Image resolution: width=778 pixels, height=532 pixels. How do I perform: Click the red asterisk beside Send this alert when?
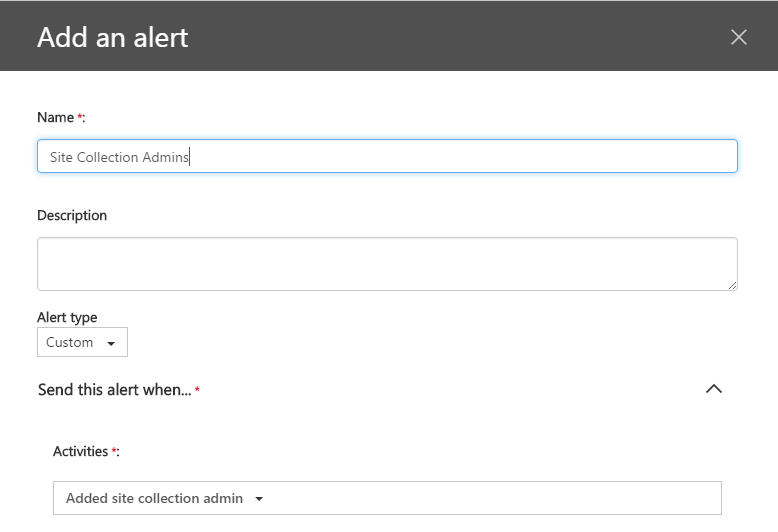(197, 389)
